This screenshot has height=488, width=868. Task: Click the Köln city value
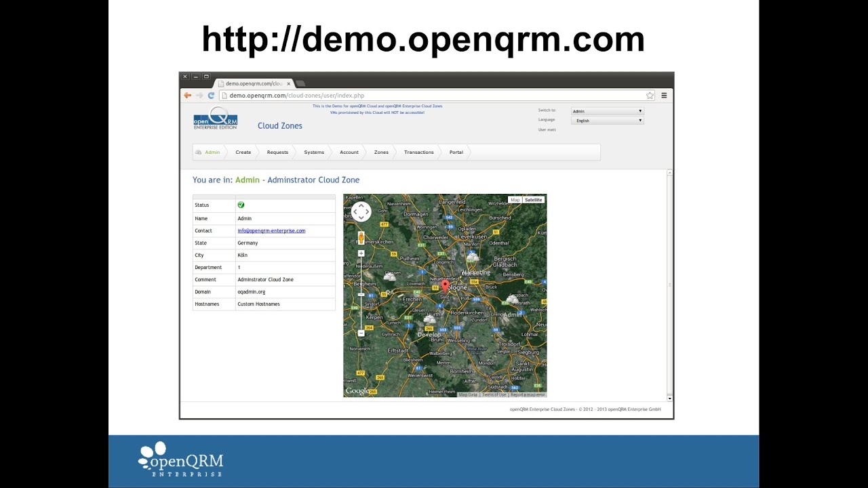242,256
